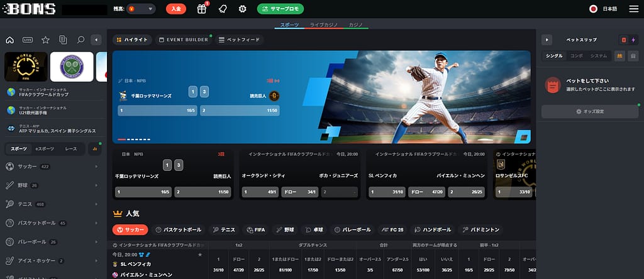This screenshot has height=279, width=644.
Task: Select the システム betslip tab
Action: click(x=599, y=56)
